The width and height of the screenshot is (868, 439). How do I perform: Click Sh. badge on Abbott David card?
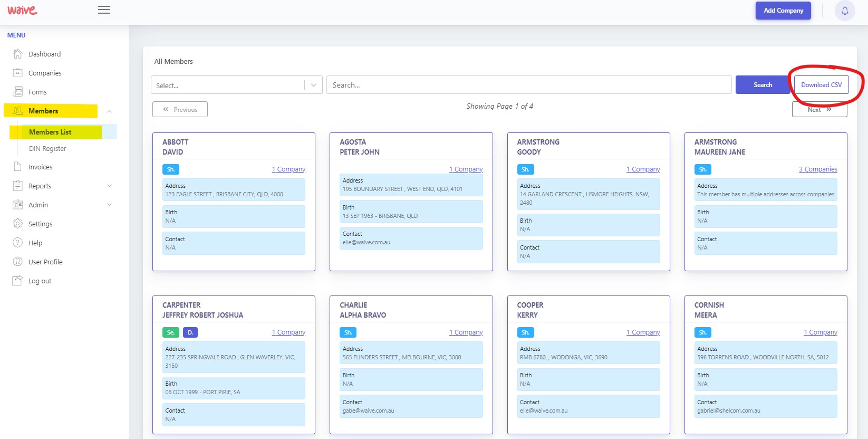pyautogui.click(x=171, y=169)
